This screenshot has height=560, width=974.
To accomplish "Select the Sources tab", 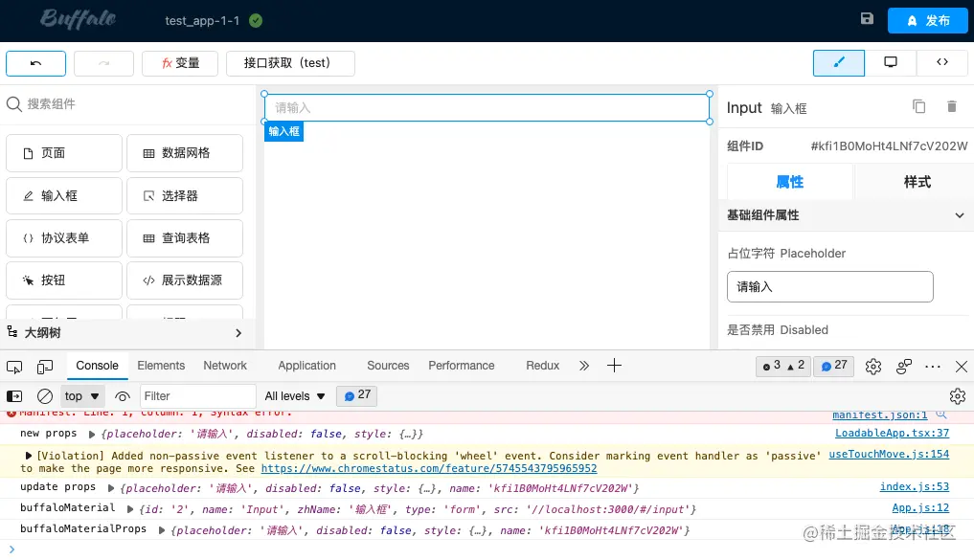I will click(x=388, y=366).
